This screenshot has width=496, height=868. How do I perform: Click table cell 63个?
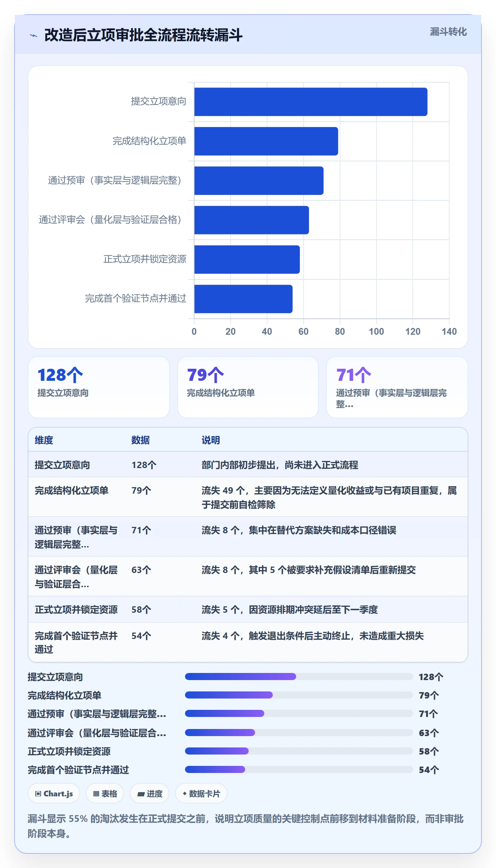141,570
